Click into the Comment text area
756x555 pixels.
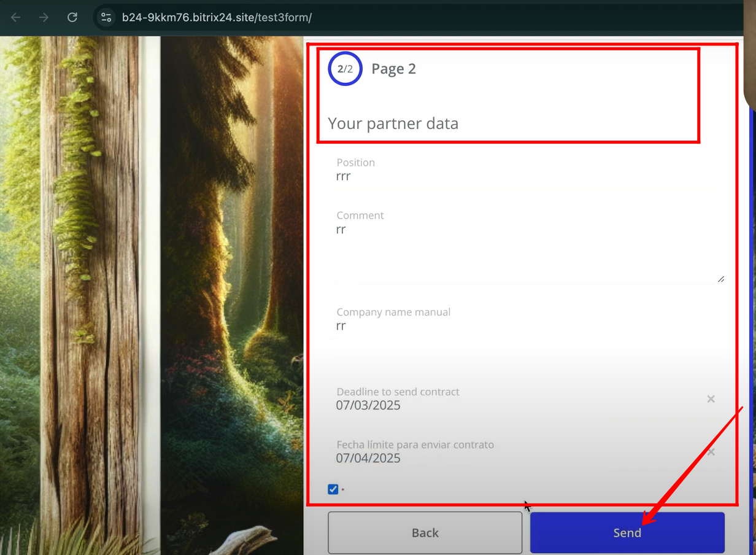[528, 244]
